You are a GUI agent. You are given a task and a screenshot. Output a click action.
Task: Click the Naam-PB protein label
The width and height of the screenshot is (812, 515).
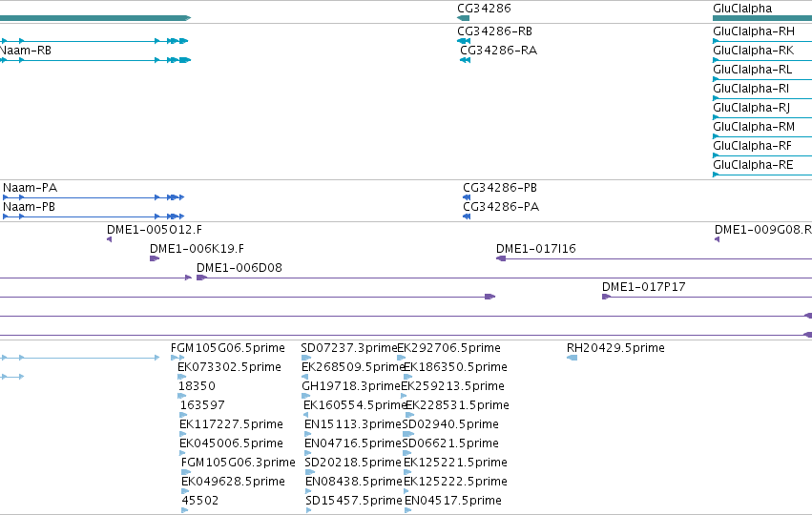29,207
